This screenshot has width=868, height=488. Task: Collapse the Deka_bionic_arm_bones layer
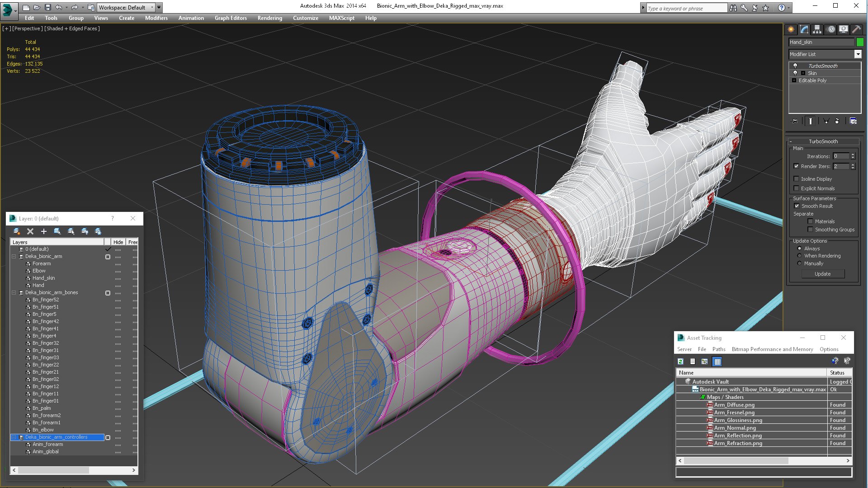coord(14,293)
